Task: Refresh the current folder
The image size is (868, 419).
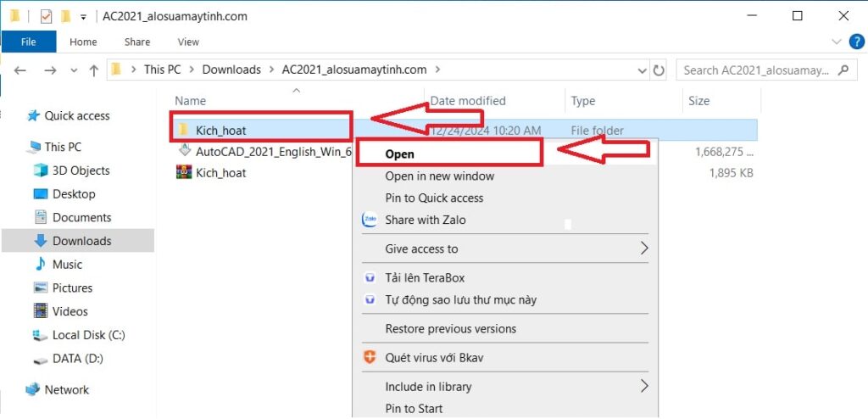Action: [x=658, y=70]
